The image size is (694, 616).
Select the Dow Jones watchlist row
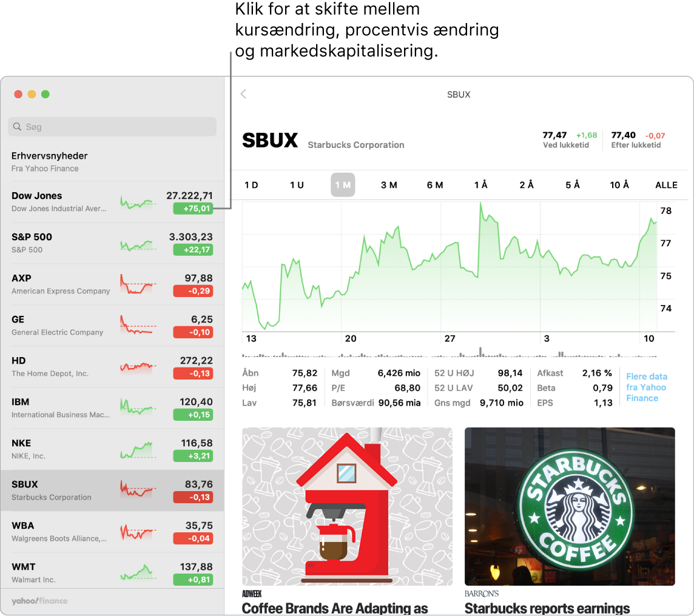tap(112, 202)
